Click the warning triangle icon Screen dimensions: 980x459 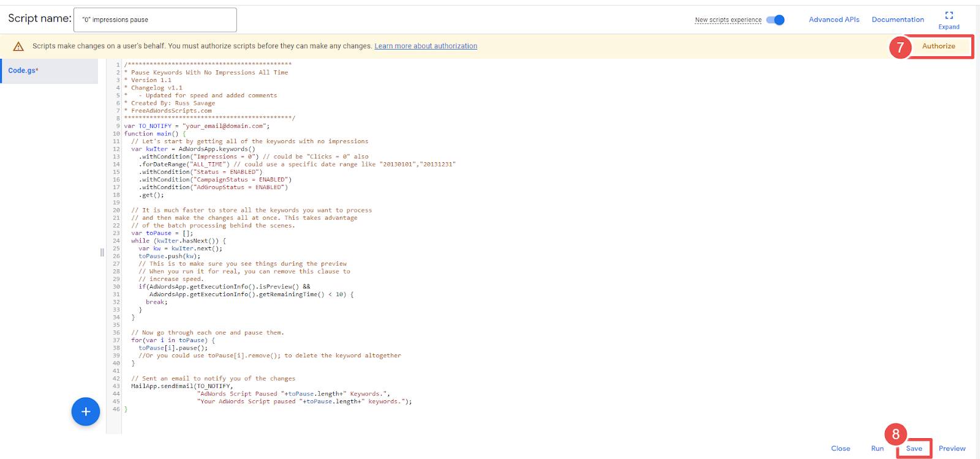[x=18, y=47]
